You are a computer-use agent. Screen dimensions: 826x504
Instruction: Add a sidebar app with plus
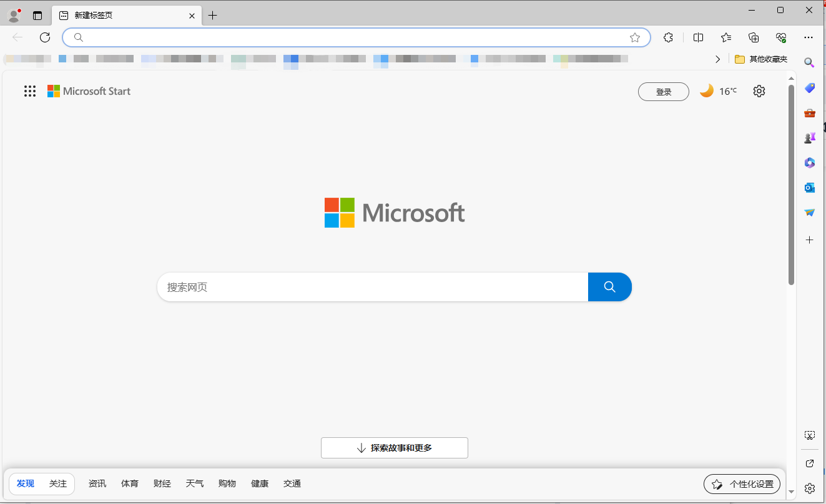pos(809,240)
